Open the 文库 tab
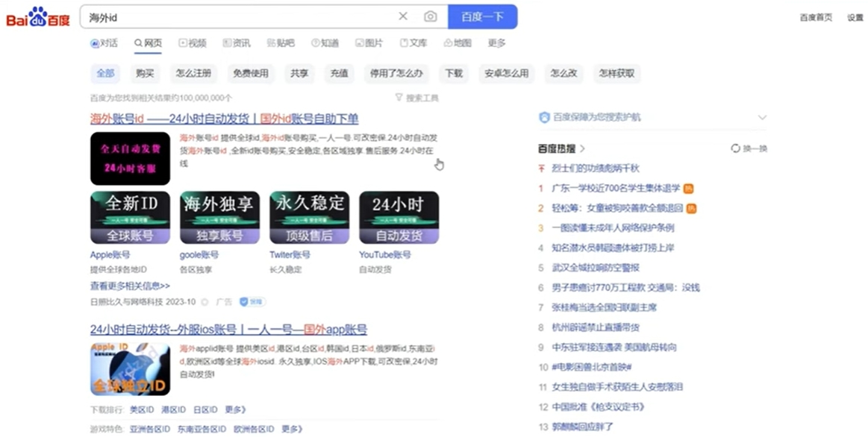 coord(413,43)
